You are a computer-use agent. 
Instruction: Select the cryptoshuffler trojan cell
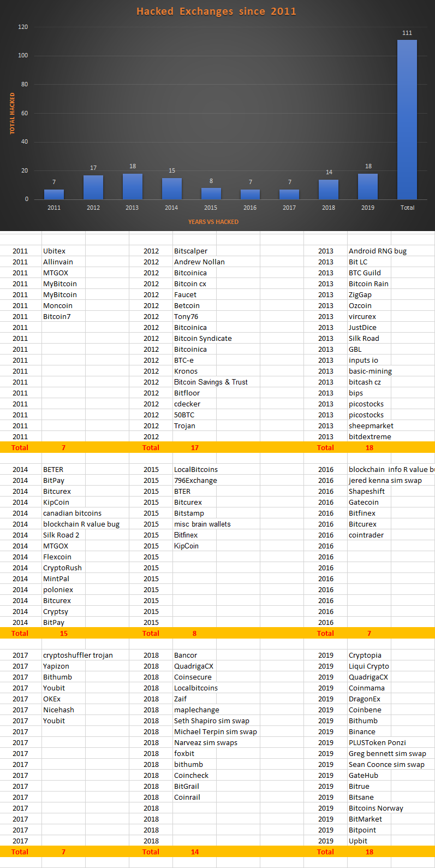click(78, 655)
